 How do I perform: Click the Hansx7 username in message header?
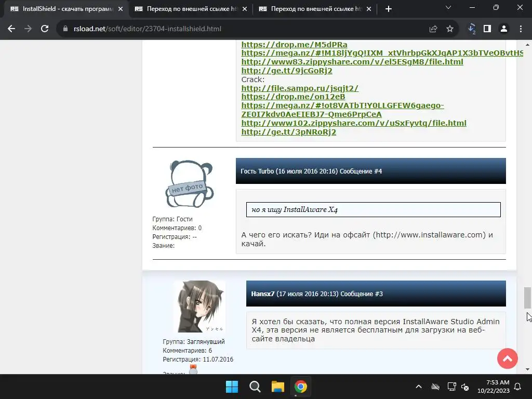tap(262, 294)
